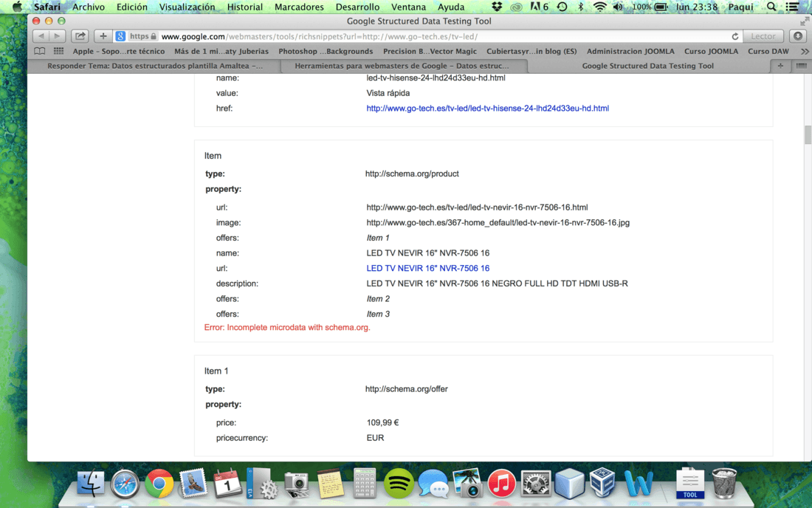Go forward with the Safari forward arrow
This screenshot has height=508, width=812.
pos(58,36)
